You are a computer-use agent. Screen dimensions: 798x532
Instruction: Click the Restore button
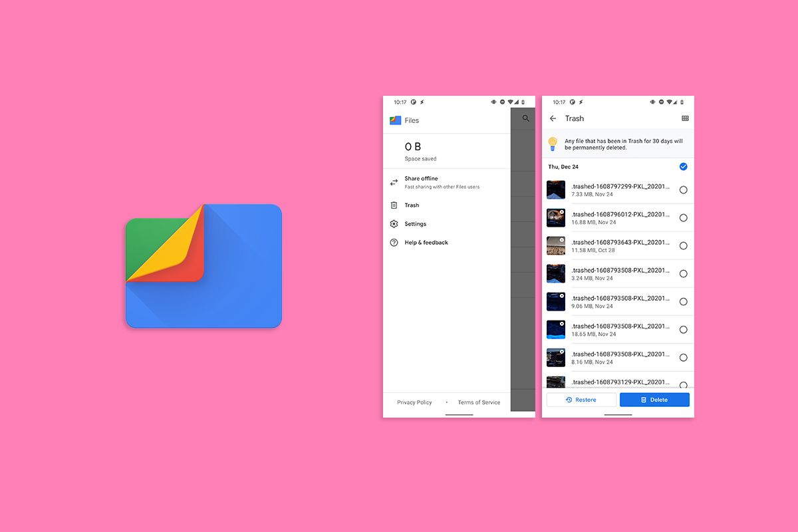[581, 400]
